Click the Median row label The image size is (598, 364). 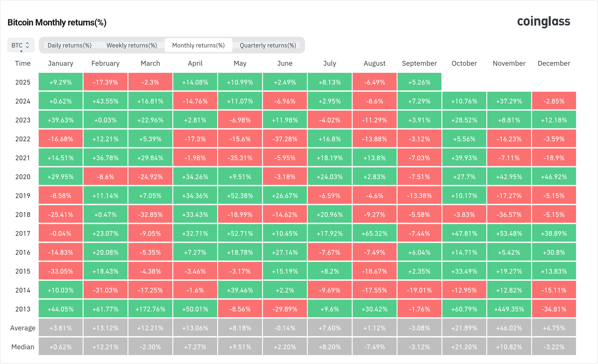pyautogui.click(x=23, y=347)
